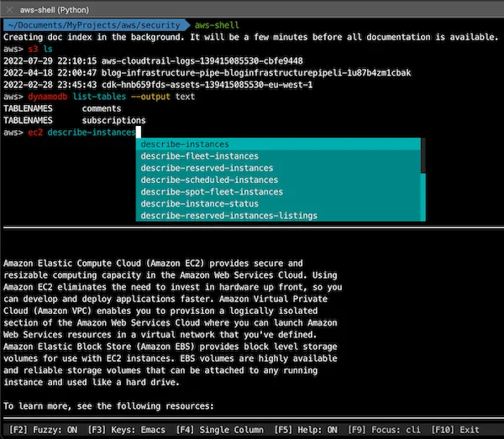504x439 pixels.
Task: Click the timestamp 2022-04-18 22:00:47
Action: (x=50, y=73)
